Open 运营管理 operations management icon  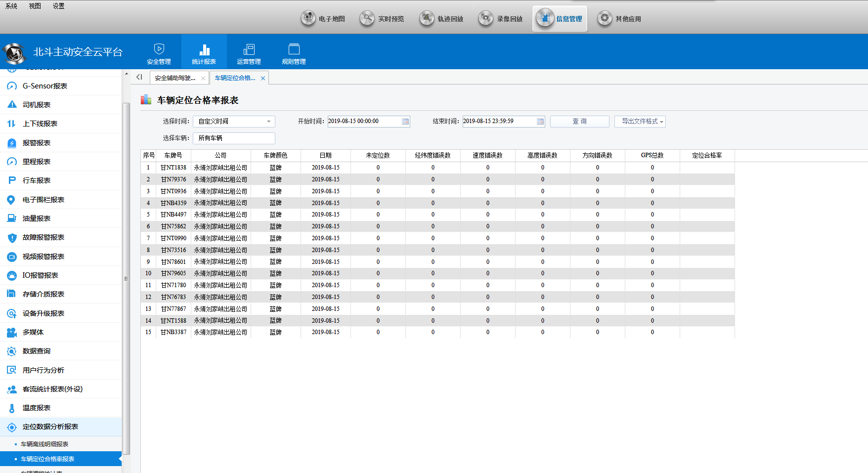pyautogui.click(x=249, y=49)
